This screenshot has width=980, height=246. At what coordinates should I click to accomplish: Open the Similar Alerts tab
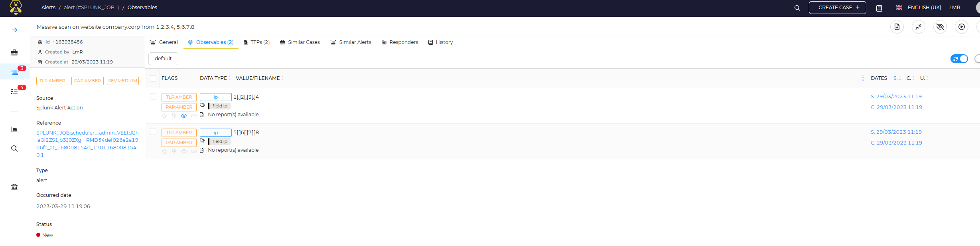pyautogui.click(x=351, y=42)
